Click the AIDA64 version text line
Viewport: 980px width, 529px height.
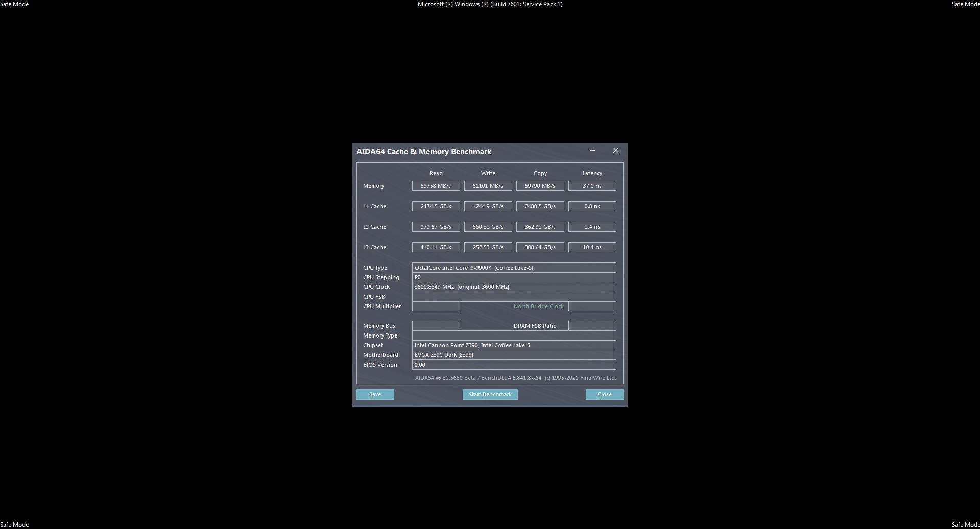pos(515,378)
